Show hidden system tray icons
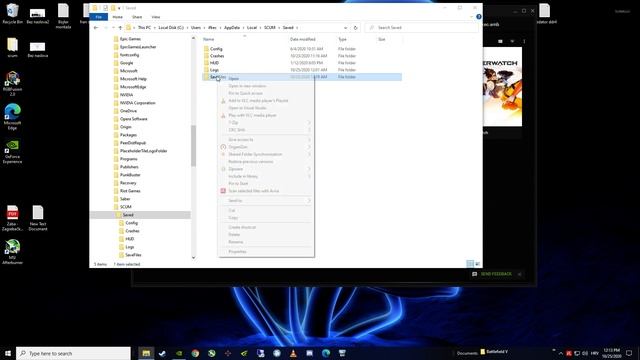This screenshot has width=640, height=360. point(560,353)
